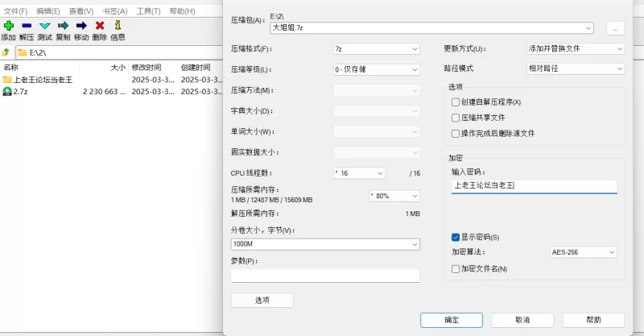Click the Move (移动) toolbar icon

click(x=81, y=26)
